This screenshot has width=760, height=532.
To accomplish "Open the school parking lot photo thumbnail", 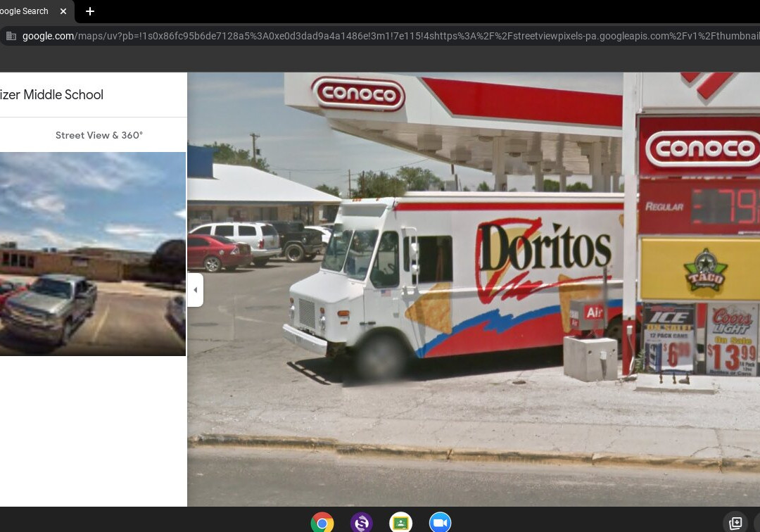I will (93, 254).
